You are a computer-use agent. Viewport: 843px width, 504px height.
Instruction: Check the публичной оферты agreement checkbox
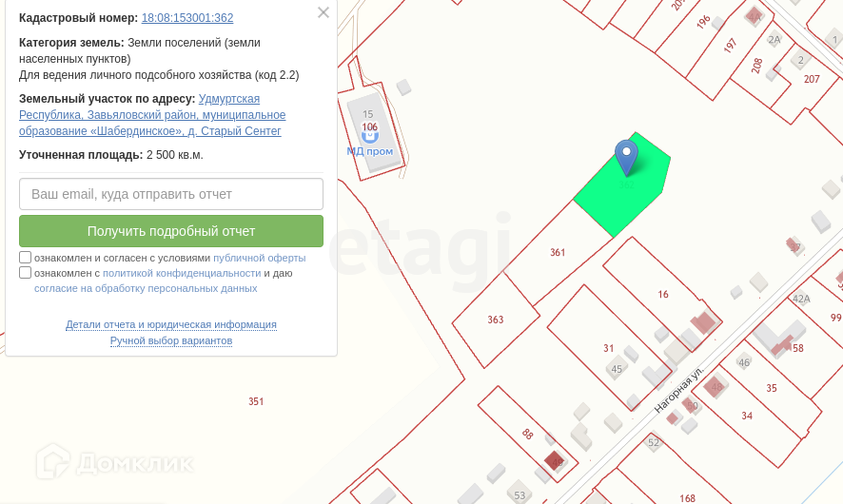point(26,258)
